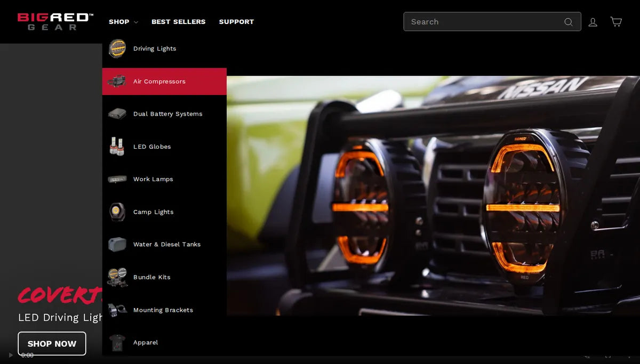Click the Apparel t-shirt thumbnail

coord(117,343)
